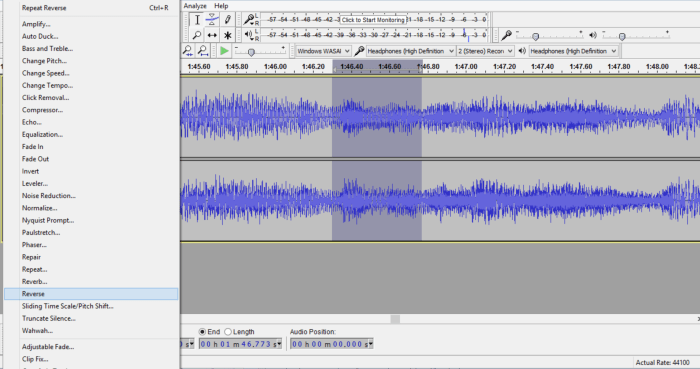Apply the Fade In effect
Screen dimensions: 700x369
pyautogui.click(x=91, y=147)
